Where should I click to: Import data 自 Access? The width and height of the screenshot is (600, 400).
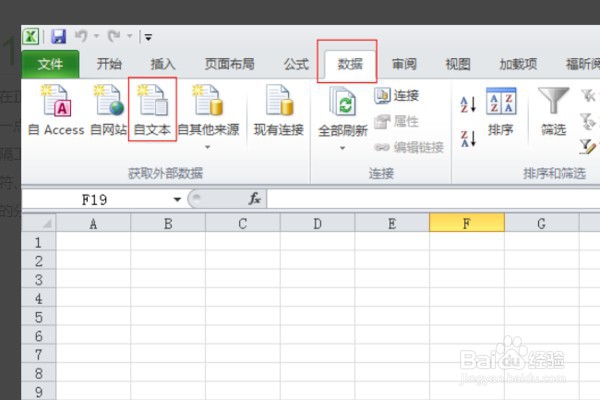tap(56, 111)
